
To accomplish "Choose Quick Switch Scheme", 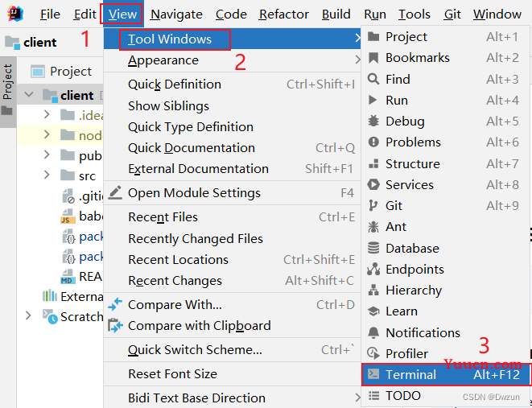I will click(x=232, y=350).
